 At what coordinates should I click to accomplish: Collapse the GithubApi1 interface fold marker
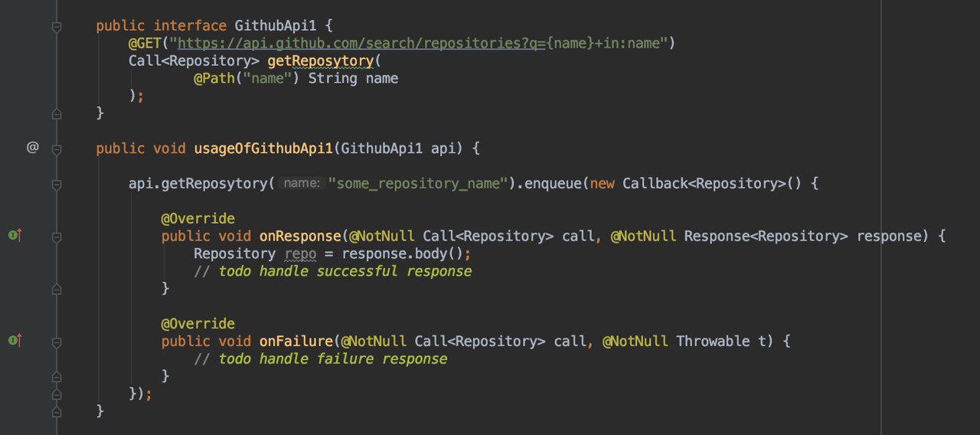[x=56, y=27]
